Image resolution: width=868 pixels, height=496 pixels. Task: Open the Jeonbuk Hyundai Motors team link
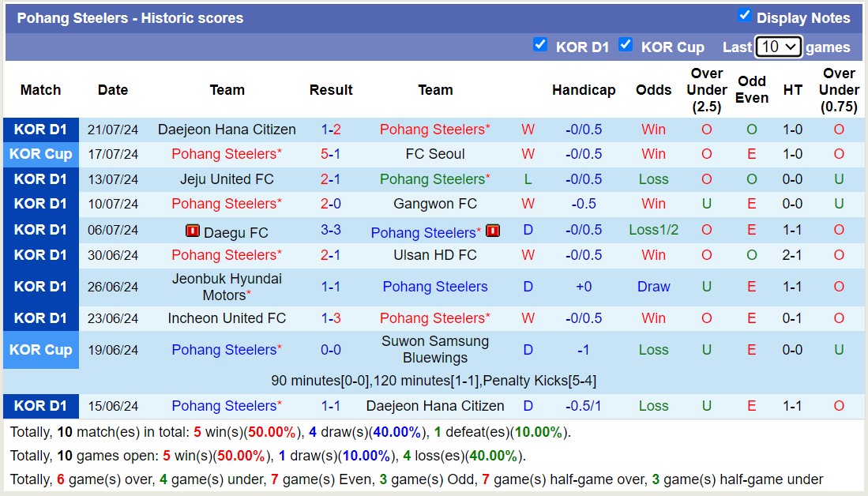227,287
